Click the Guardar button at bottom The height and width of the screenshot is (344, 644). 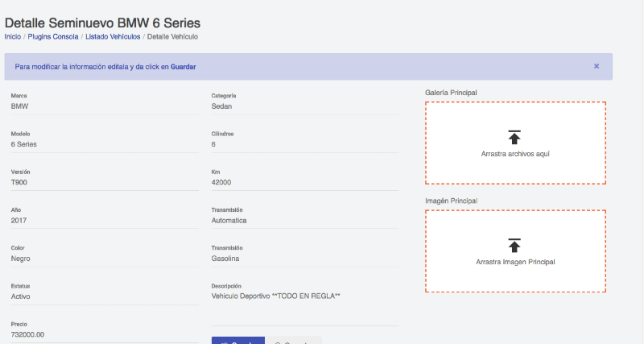coord(238,341)
